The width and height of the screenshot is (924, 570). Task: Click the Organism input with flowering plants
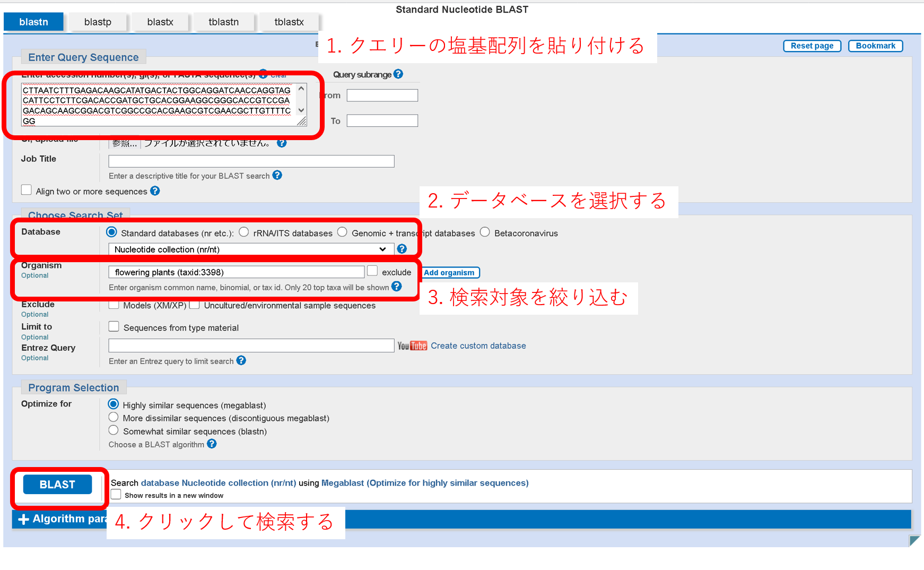(x=237, y=272)
